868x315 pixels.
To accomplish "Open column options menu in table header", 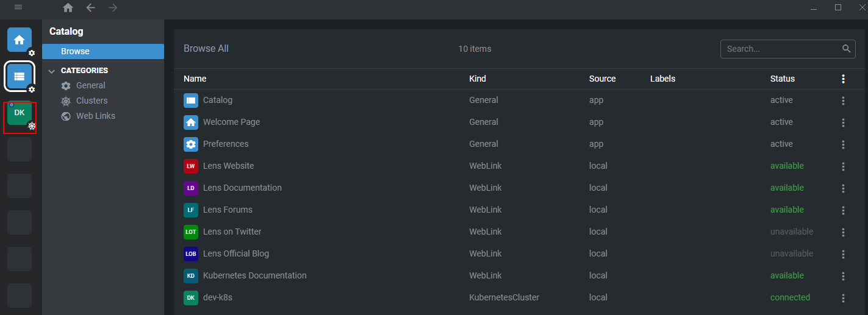I will [x=844, y=79].
